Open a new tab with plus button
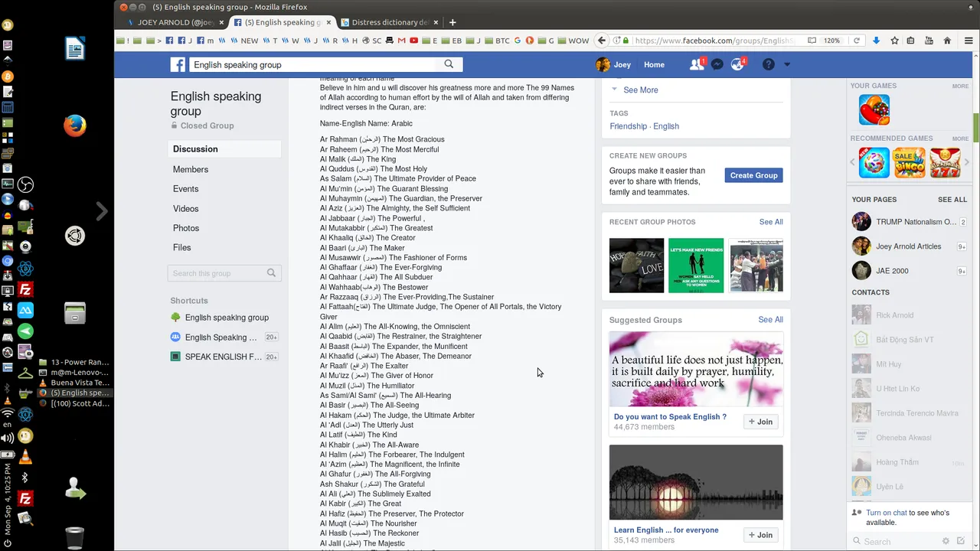The width and height of the screenshot is (980, 551). pyautogui.click(x=452, y=22)
